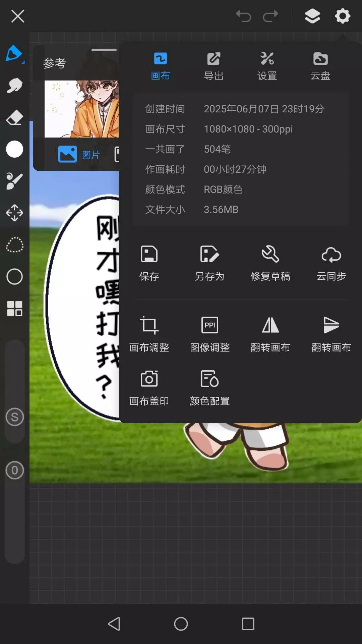Tap the reference image thumbnail

(82, 109)
